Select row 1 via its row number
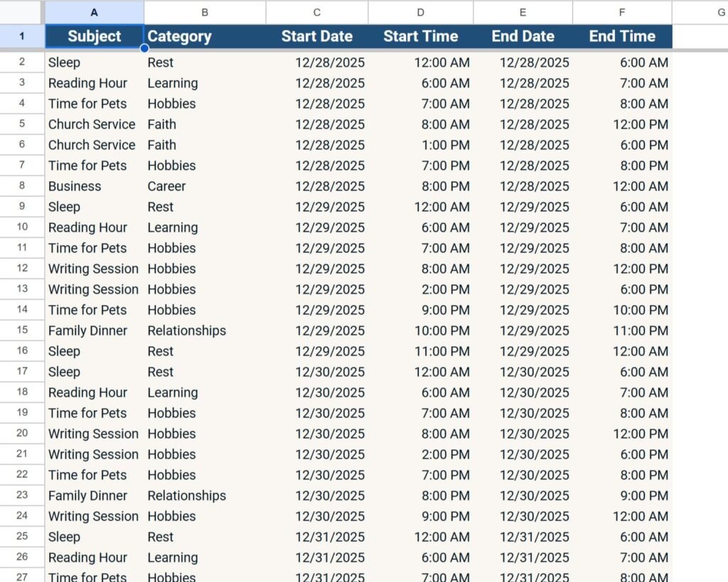The image size is (728, 582). click(21, 36)
